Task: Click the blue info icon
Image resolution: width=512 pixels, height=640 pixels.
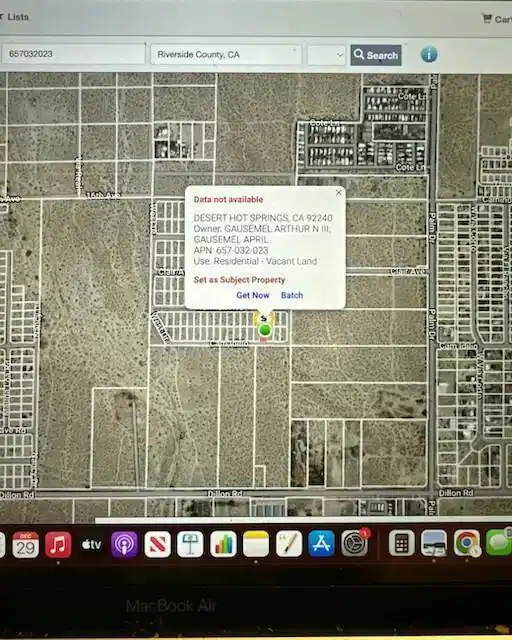Action: click(429, 54)
